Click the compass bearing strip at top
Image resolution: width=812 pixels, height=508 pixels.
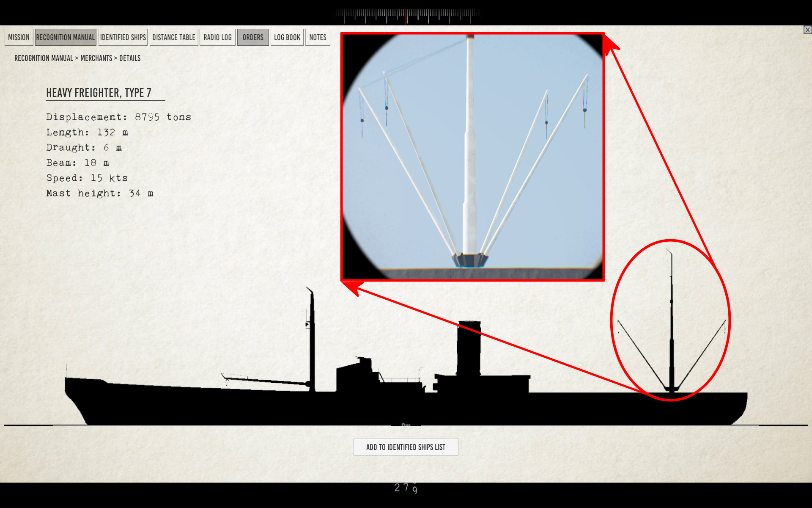(407, 15)
